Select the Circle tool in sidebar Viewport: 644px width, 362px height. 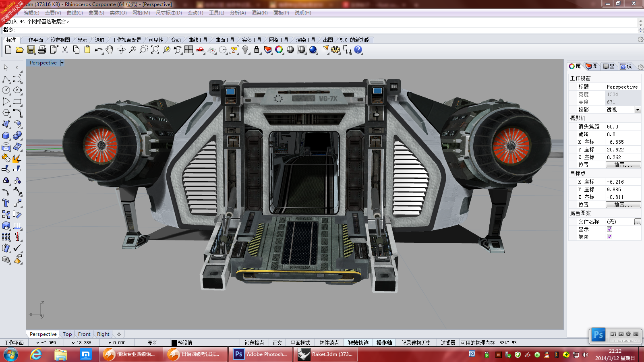(6, 90)
